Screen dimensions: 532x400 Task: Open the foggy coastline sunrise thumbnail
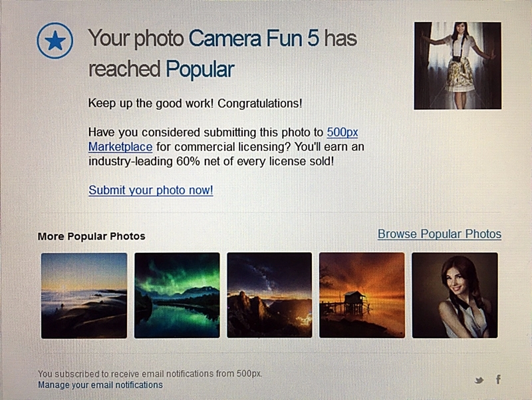[84, 296]
